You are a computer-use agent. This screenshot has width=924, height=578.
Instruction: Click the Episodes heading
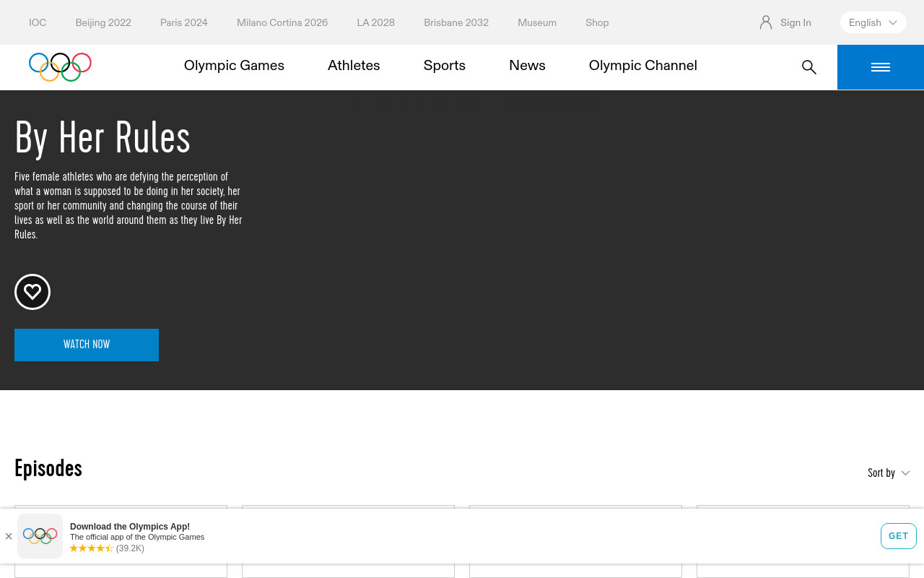click(48, 468)
